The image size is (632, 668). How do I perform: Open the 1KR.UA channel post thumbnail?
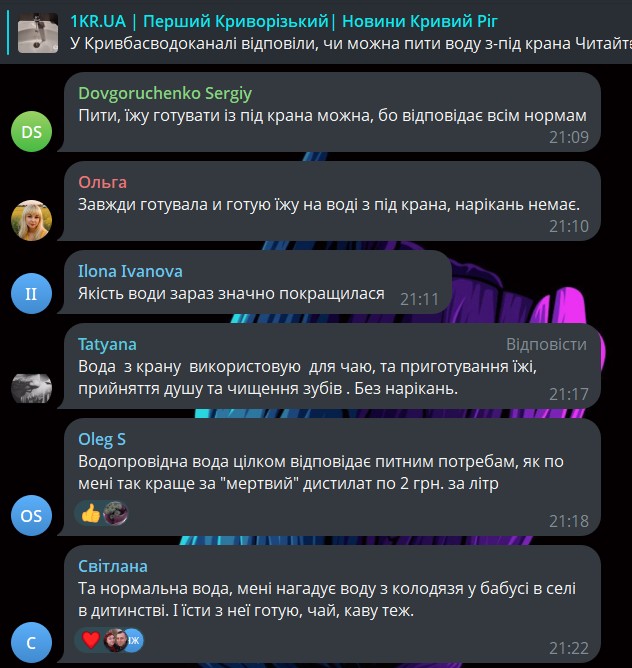click(38, 33)
